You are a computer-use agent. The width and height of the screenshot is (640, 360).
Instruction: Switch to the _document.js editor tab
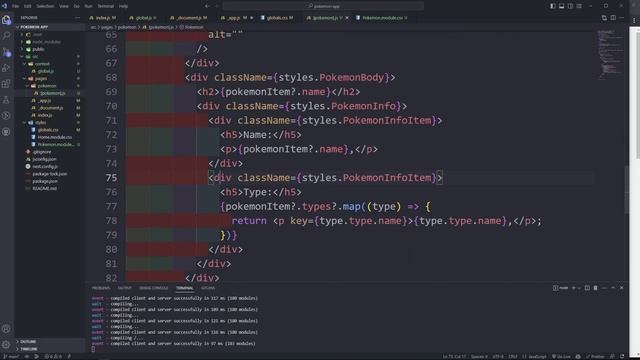coord(189,18)
